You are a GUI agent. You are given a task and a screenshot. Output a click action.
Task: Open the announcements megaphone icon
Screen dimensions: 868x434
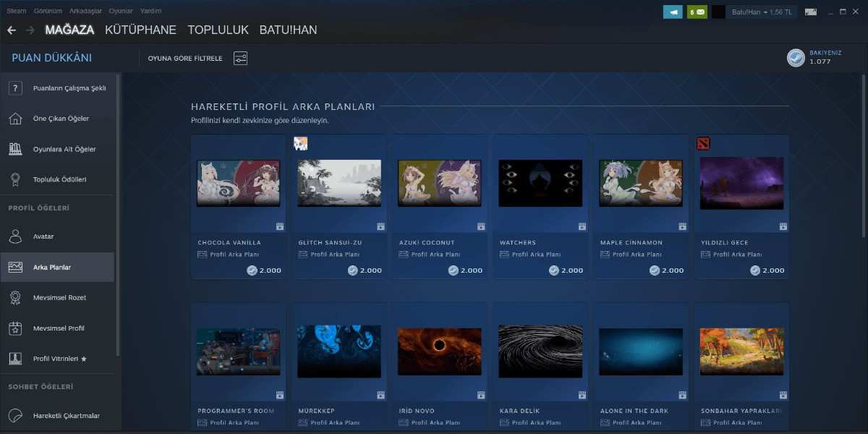point(673,12)
